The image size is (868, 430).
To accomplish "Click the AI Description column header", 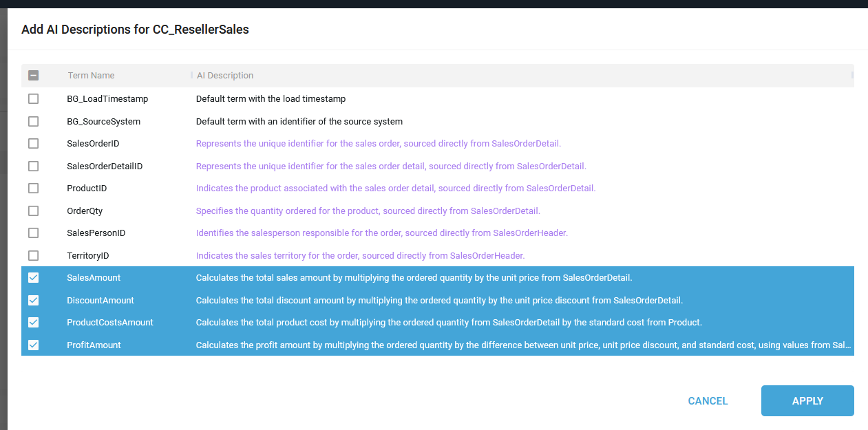I will (x=225, y=76).
